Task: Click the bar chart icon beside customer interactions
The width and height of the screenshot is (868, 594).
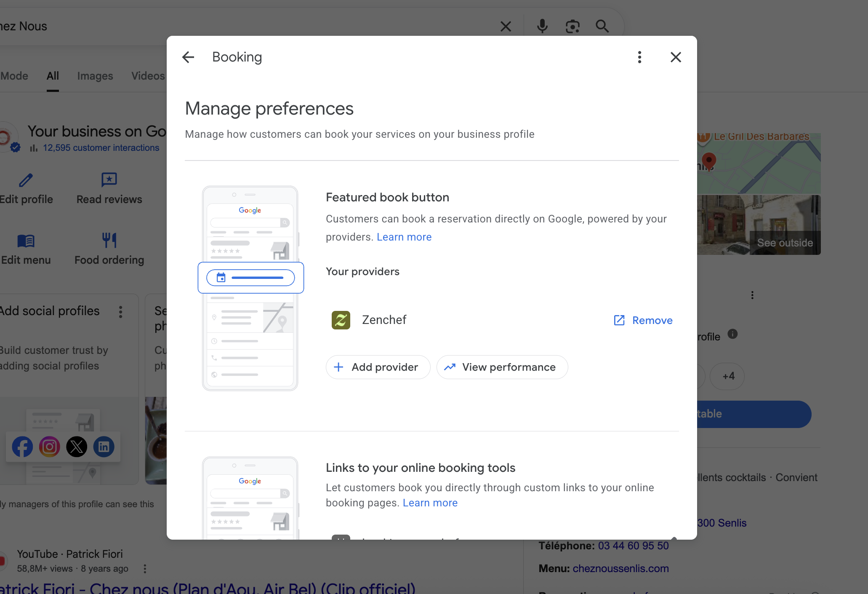Action: (34, 148)
